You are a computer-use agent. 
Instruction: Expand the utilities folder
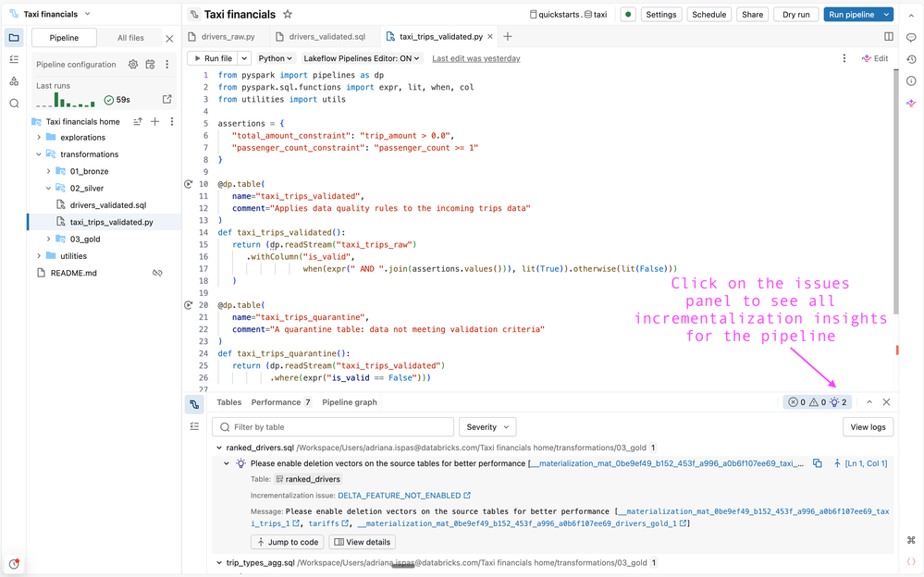[39, 256]
